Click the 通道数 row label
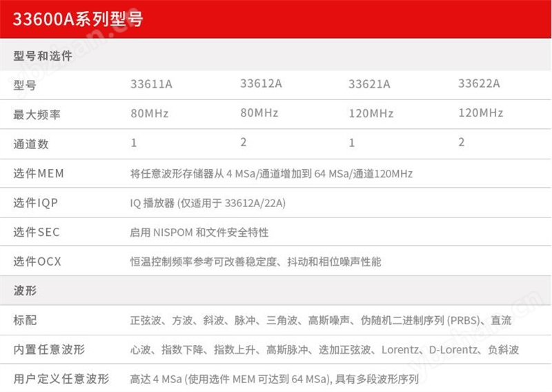 tap(31, 144)
